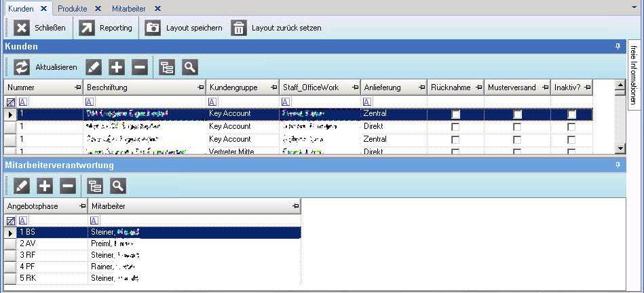Viewport: 644px width, 293px height.
Task: Pin the Mitarbeiter column header
Action: tap(295, 206)
